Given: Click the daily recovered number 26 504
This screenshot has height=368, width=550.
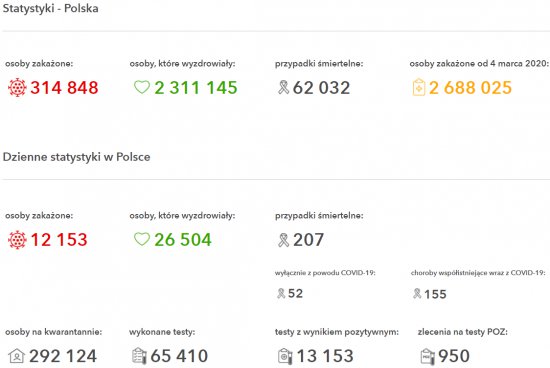Looking at the screenshot, I should tap(183, 240).
